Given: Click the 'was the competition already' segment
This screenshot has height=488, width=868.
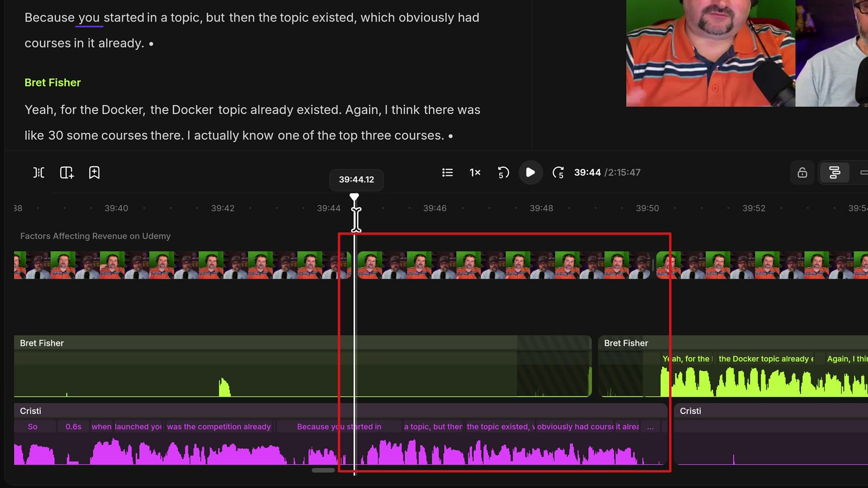Looking at the screenshot, I should tap(219, 427).
